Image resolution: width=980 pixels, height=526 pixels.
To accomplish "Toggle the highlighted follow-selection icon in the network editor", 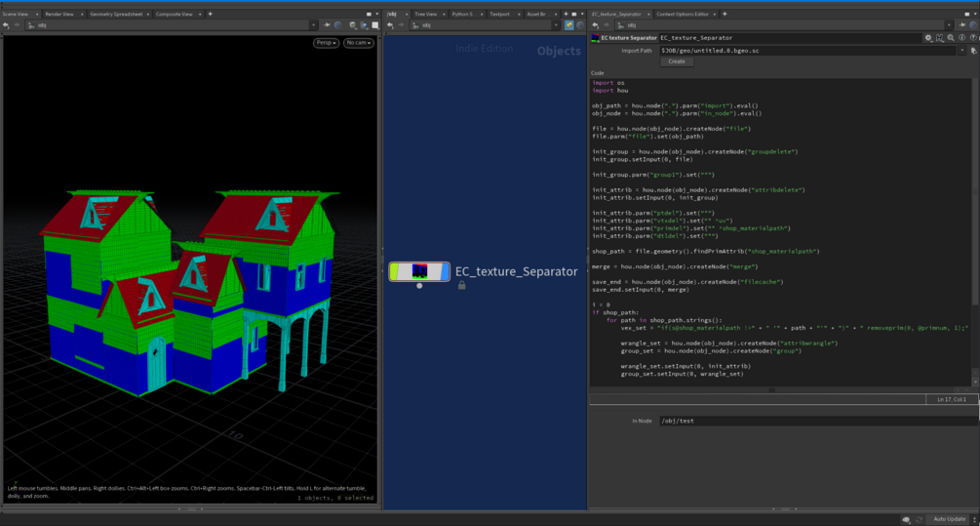I will (568, 25).
